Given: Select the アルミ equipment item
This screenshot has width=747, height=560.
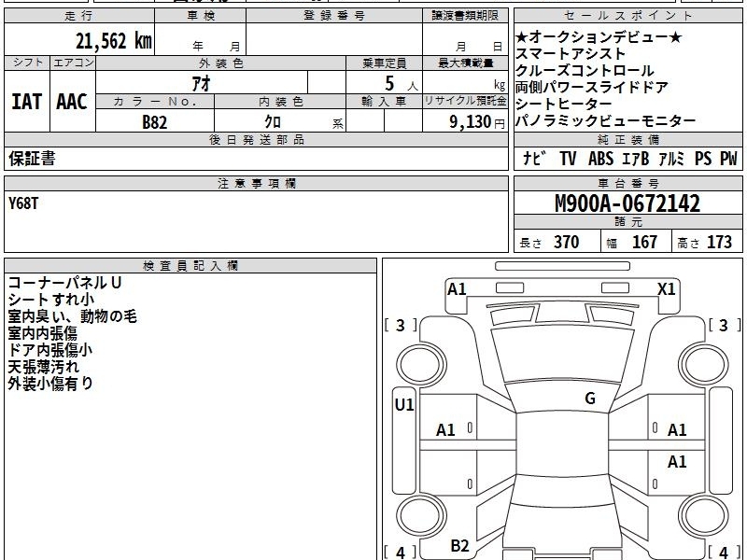Looking at the screenshot, I should point(671,158).
